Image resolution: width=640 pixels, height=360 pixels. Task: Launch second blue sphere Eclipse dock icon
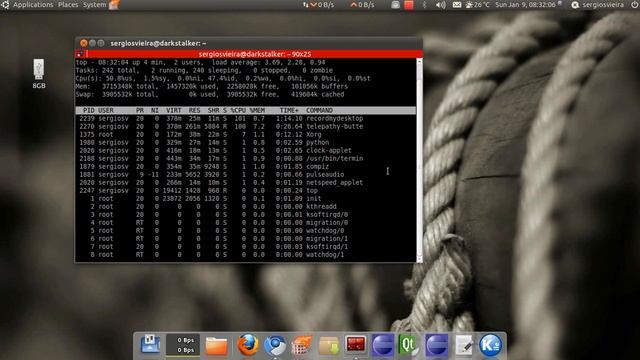[x=436, y=345]
